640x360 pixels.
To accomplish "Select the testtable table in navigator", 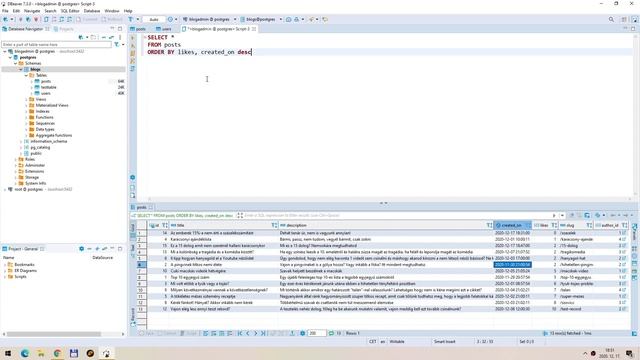I will [x=48, y=87].
